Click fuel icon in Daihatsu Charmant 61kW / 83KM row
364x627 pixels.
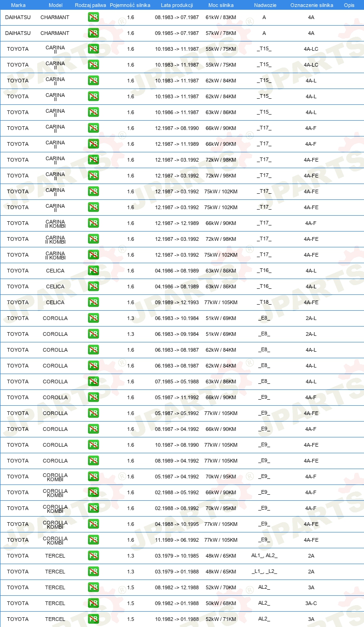pos(93,17)
